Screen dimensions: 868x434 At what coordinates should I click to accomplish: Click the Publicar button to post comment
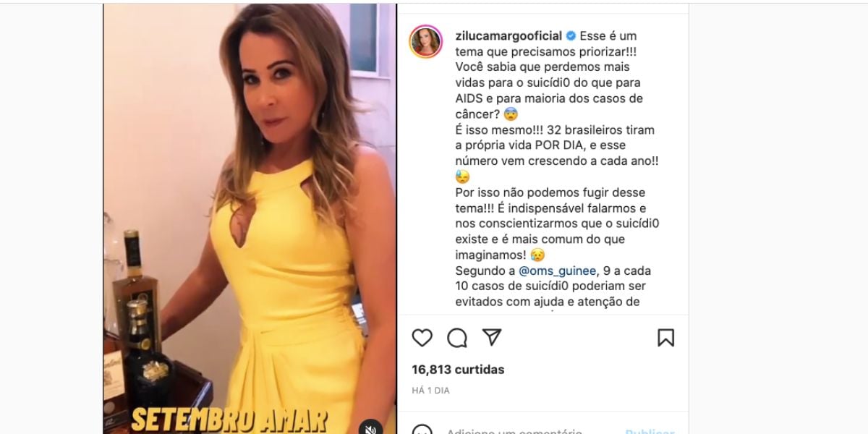[650, 432]
